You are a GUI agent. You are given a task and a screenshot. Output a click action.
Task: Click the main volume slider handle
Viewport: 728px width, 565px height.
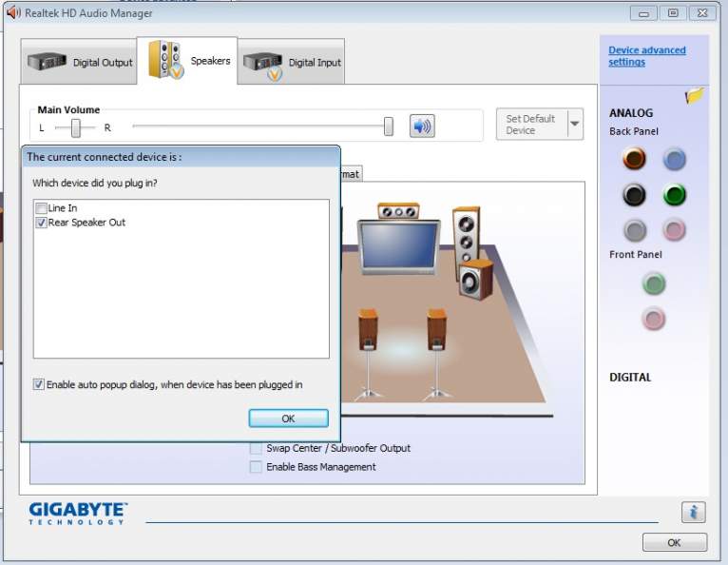tap(389, 127)
